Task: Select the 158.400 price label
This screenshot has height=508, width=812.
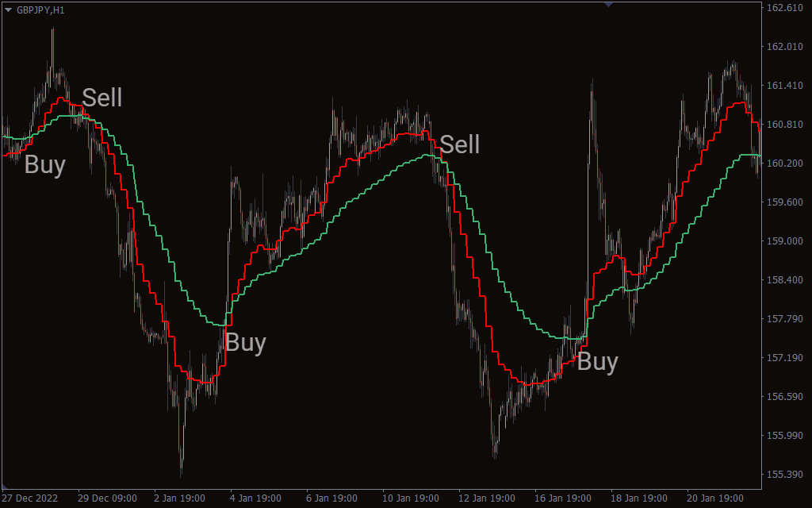Action: coord(784,280)
